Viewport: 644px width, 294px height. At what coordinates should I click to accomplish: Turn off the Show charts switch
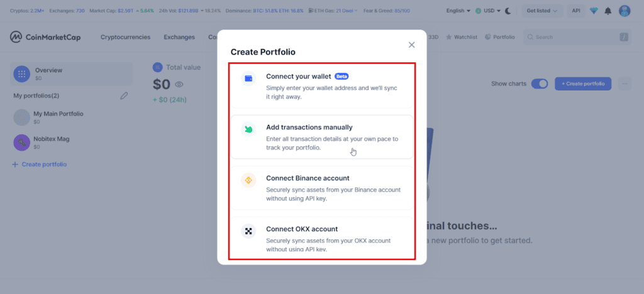(540, 84)
